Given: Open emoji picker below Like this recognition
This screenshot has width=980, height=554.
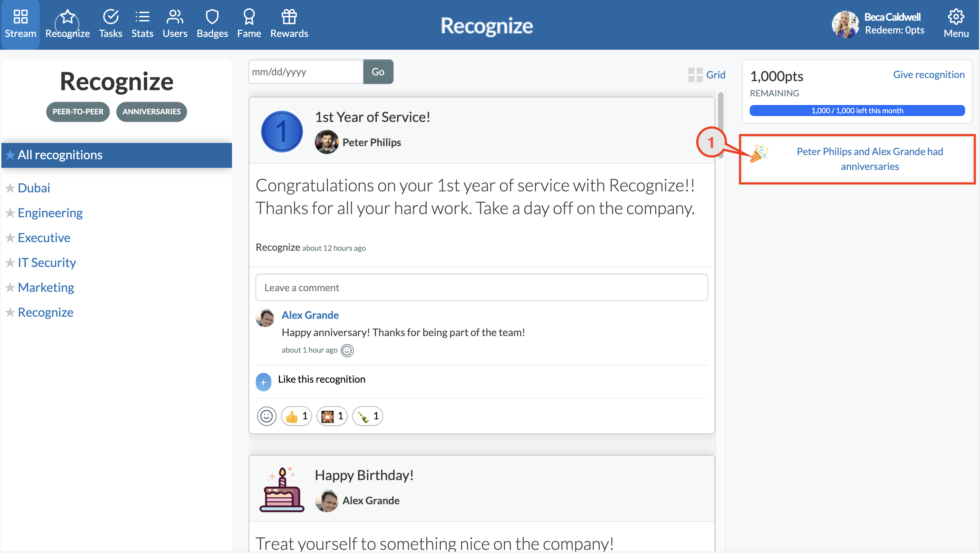Looking at the screenshot, I should (x=266, y=416).
